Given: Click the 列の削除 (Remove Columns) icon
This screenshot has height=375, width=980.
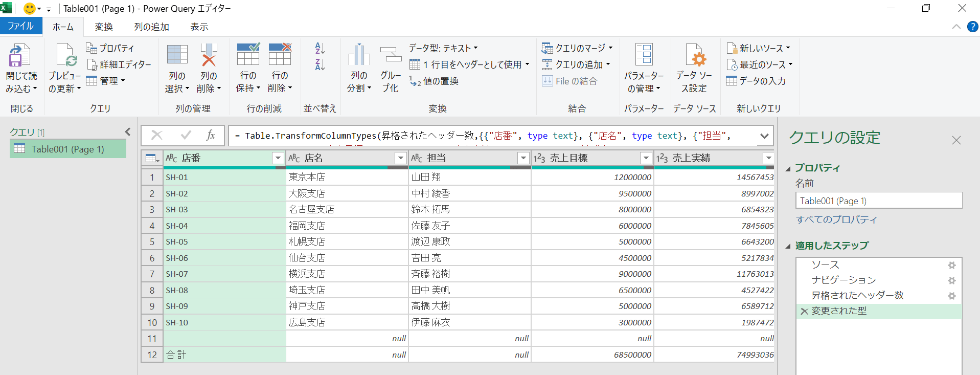Looking at the screenshot, I should coord(209,56).
